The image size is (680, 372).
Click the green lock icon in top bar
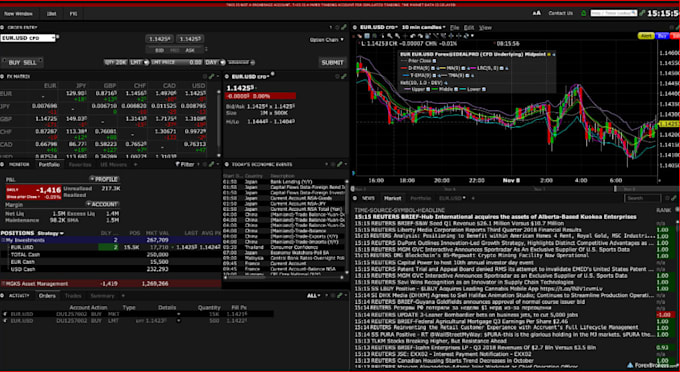point(583,13)
